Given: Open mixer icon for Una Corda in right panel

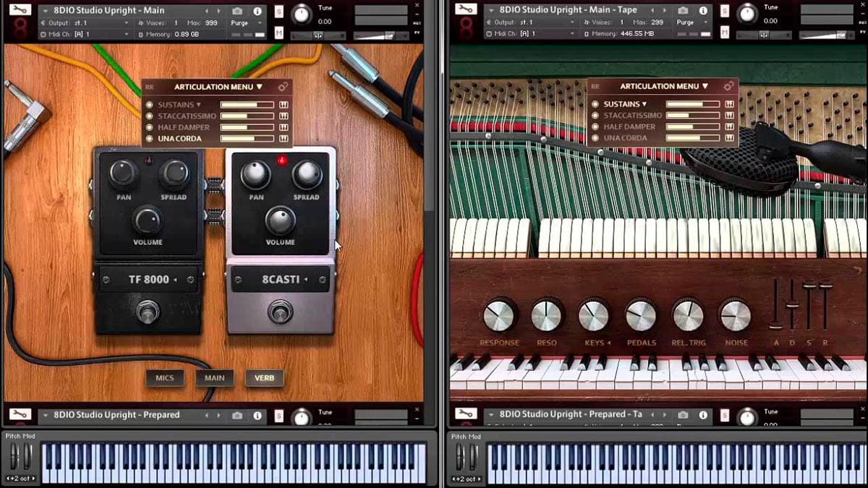Looking at the screenshot, I should coord(729,137).
